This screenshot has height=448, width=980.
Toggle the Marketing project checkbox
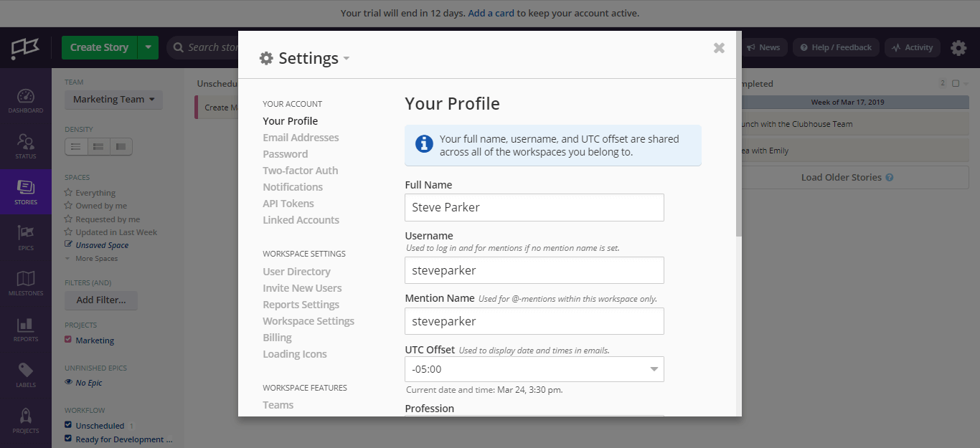tap(68, 340)
